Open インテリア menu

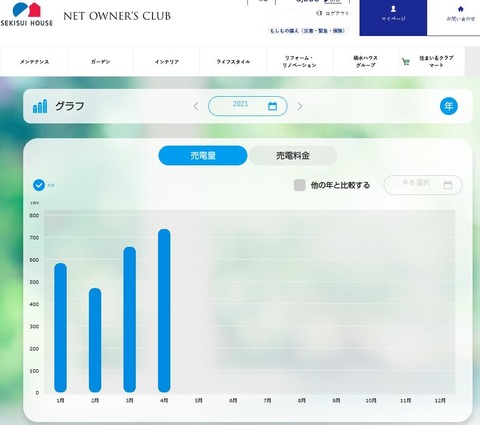(167, 62)
